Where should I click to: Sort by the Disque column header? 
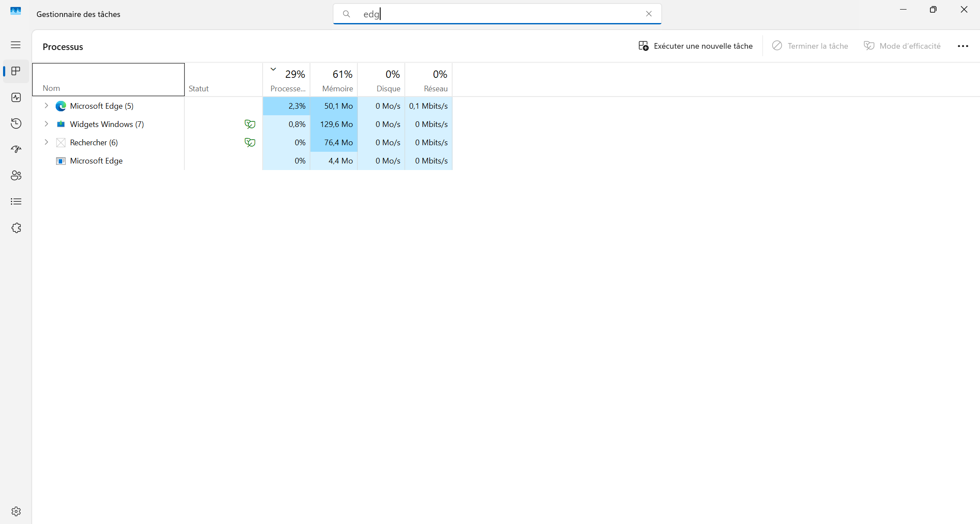coord(381,80)
